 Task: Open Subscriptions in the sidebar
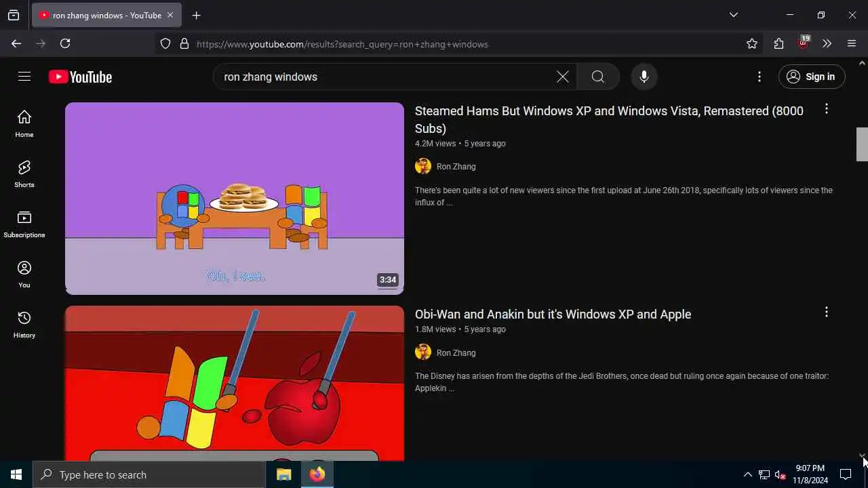pyautogui.click(x=24, y=224)
